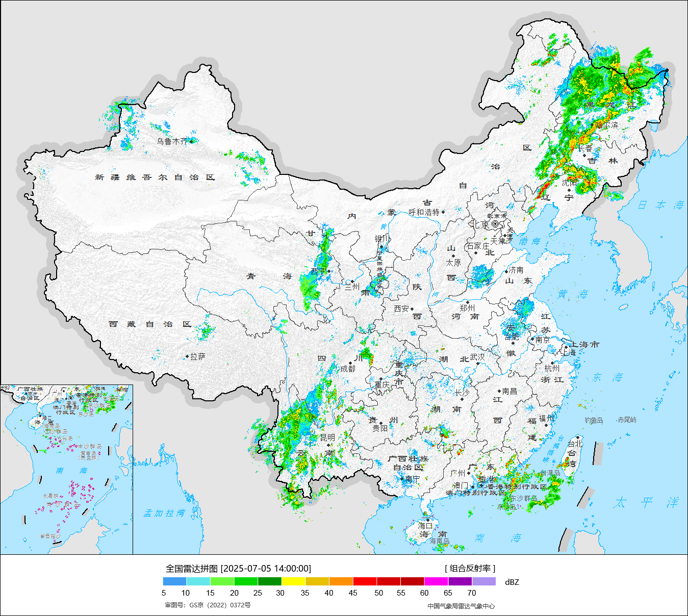Select the yellow 30 dBZ legend swatch
The image size is (688, 616).
tap(293, 581)
